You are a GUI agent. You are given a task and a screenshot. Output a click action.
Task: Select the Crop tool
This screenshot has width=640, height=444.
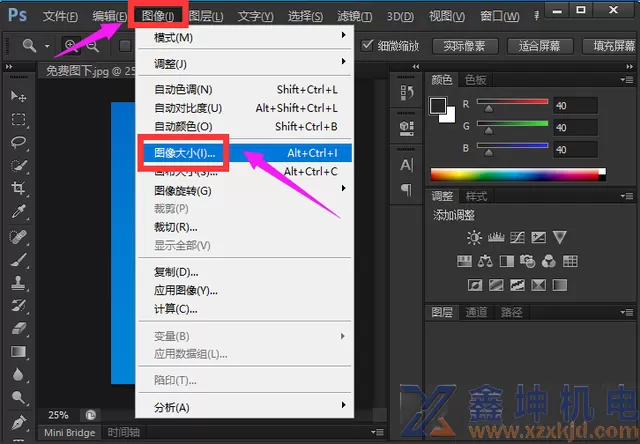[x=18, y=188]
